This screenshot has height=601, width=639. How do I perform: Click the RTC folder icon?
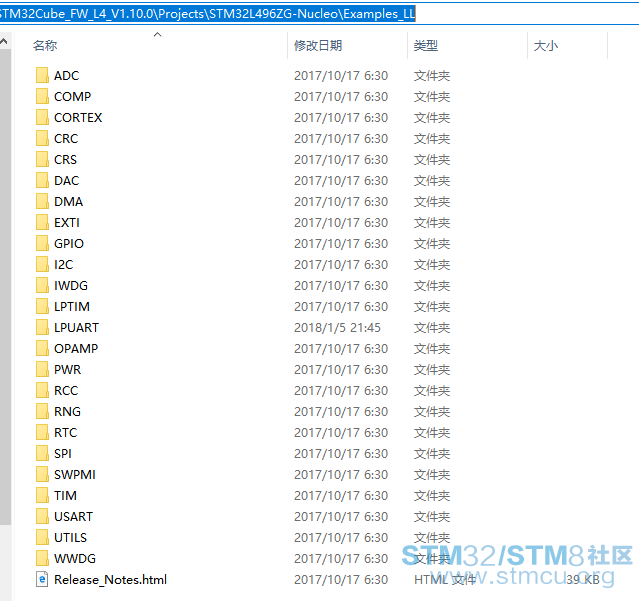(x=42, y=432)
